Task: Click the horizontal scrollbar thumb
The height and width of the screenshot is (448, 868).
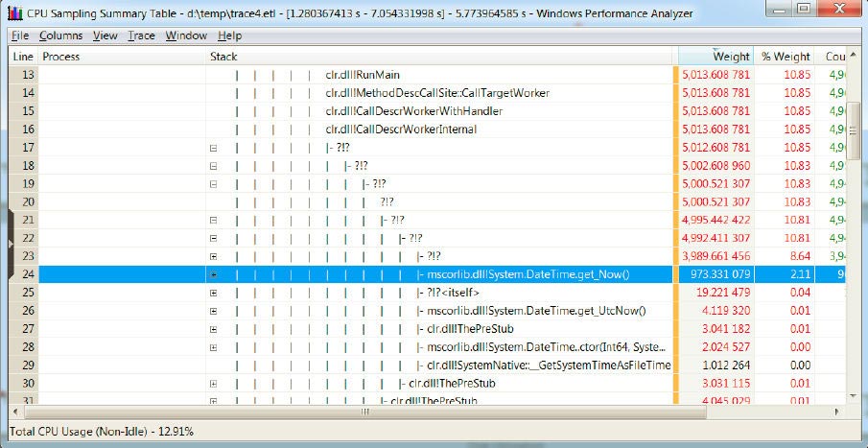Action: (x=364, y=412)
